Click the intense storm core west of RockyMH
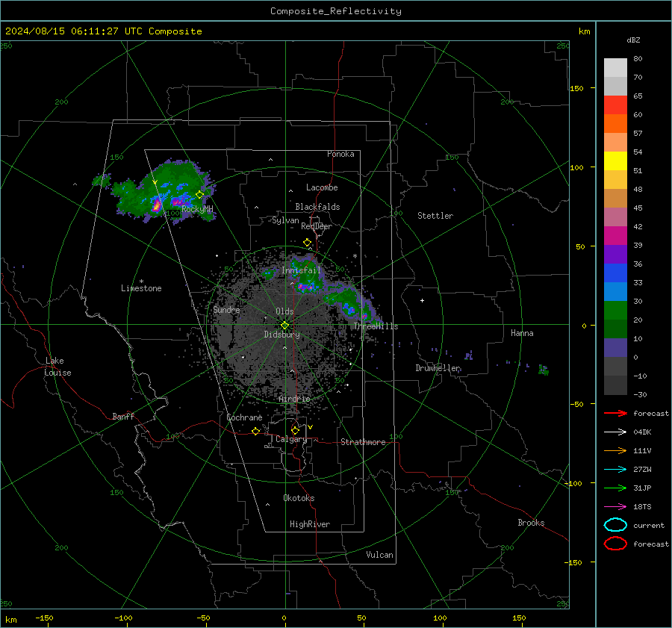The width and height of the screenshot is (672, 628). [x=157, y=205]
